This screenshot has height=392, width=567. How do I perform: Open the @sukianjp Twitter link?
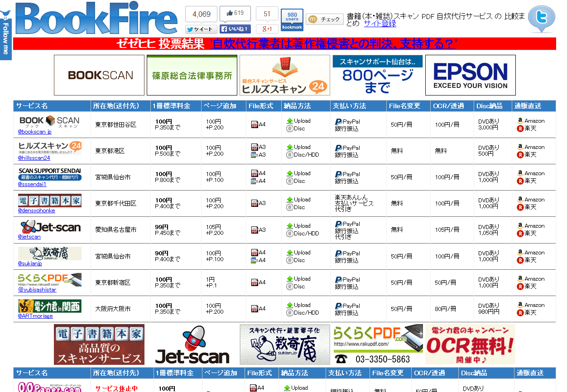point(30,263)
